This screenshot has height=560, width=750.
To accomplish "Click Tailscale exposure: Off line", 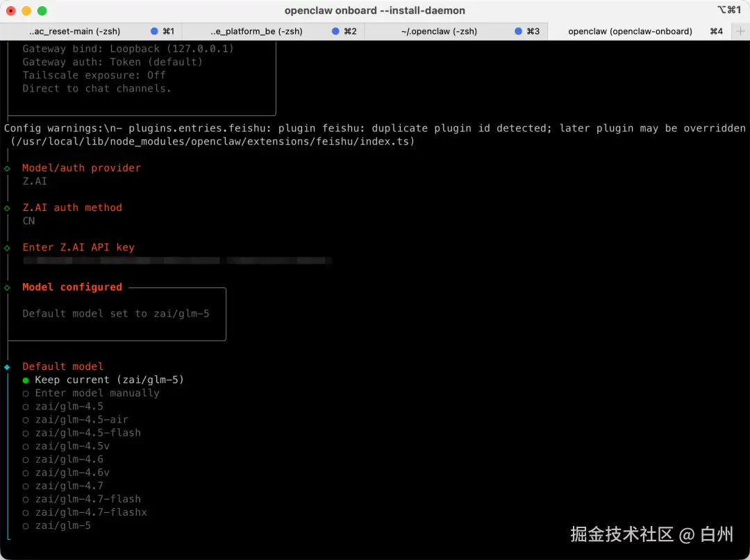I will pyautogui.click(x=94, y=76).
